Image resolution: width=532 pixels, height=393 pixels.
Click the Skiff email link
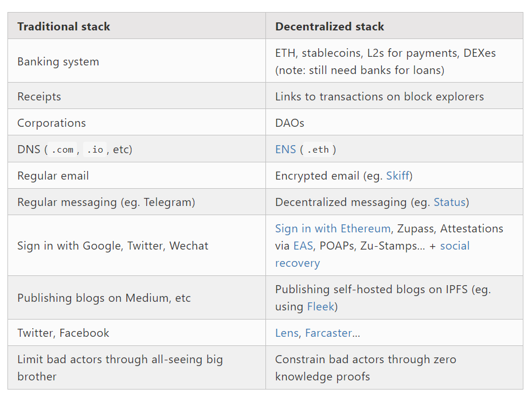tap(397, 176)
